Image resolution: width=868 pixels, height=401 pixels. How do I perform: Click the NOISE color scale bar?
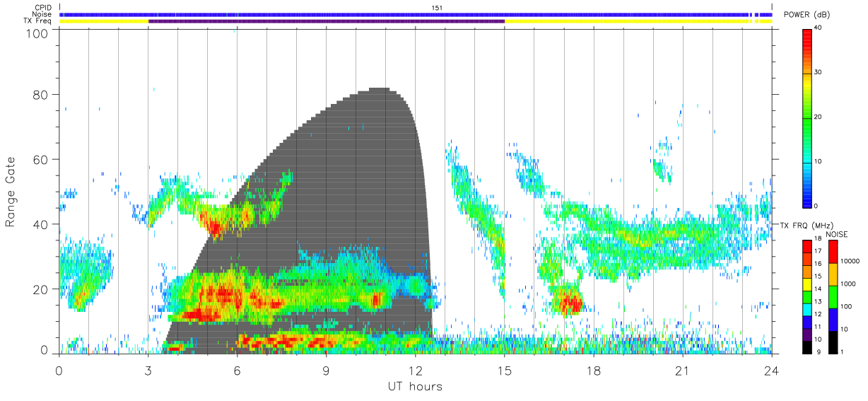833,296
